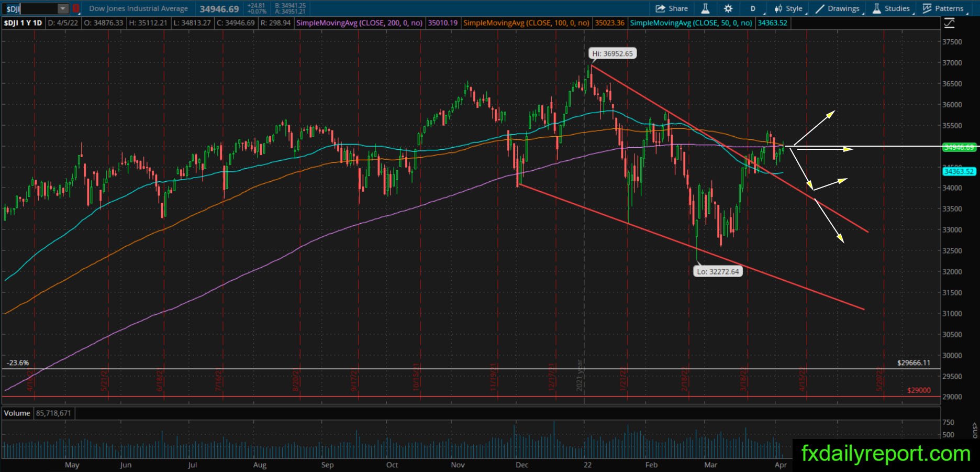Click the Hi: 36952.65 price bubble

pos(612,53)
